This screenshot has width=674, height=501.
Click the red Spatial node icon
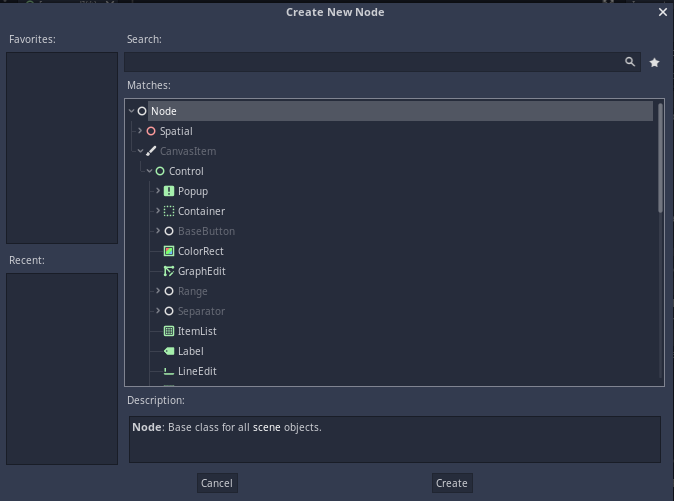click(151, 131)
